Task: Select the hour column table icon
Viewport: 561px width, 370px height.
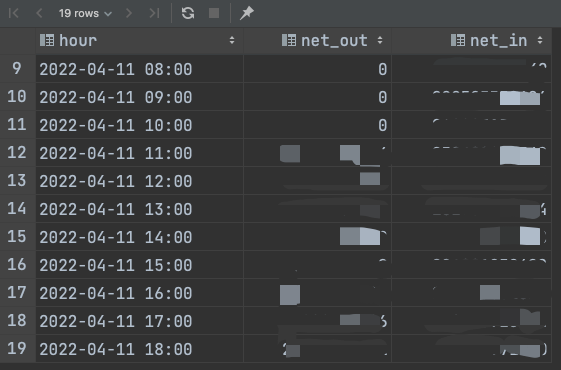Action: click(x=47, y=40)
